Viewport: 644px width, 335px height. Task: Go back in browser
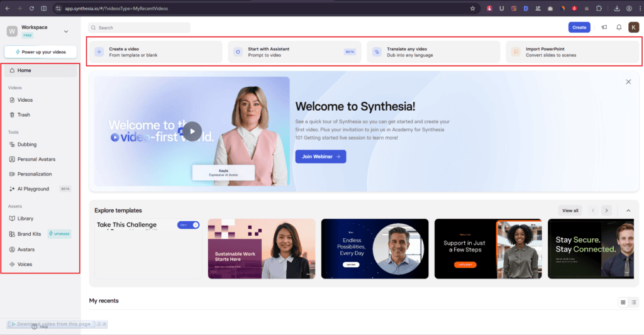tap(8, 8)
